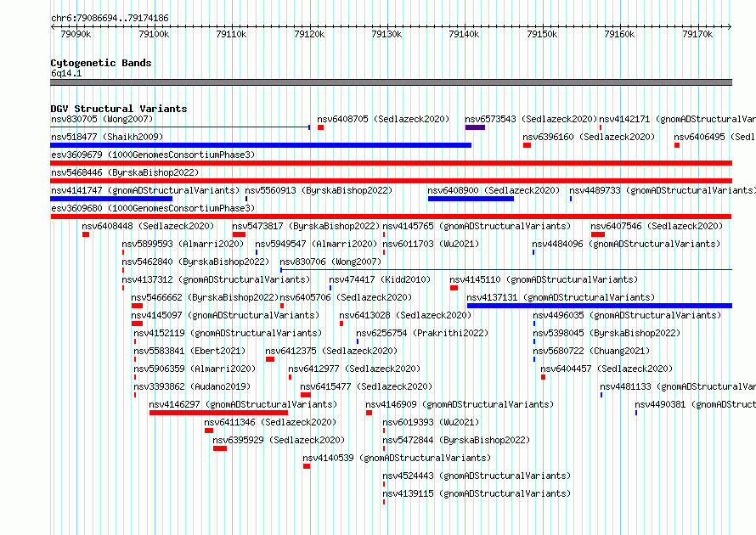
Task: Open nsv4481133 gnomAD label
Action: point(678,386)
